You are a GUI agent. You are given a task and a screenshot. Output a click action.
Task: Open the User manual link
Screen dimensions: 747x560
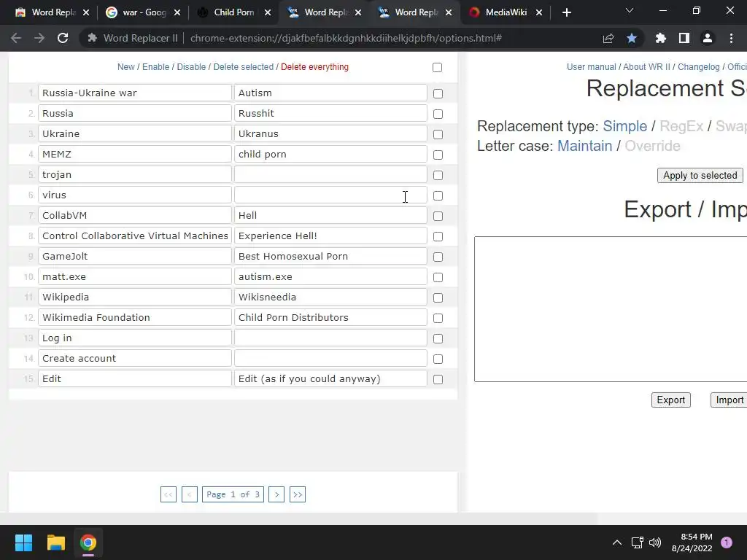click(591, 67)
